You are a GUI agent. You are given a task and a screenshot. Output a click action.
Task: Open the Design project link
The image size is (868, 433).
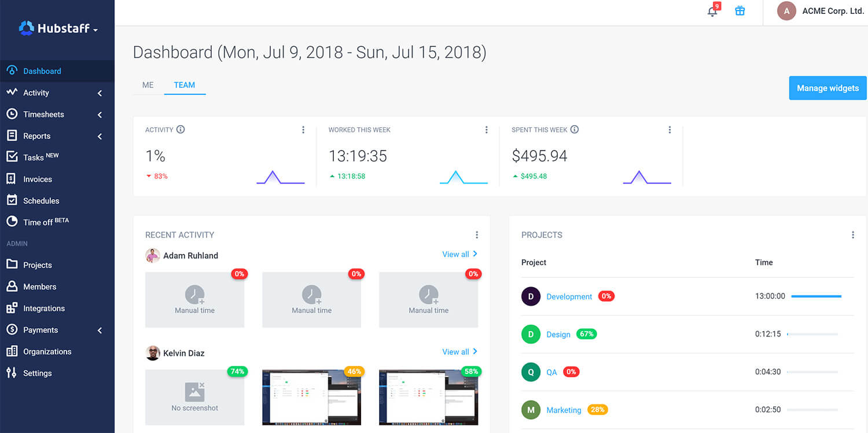click(558, 334)
